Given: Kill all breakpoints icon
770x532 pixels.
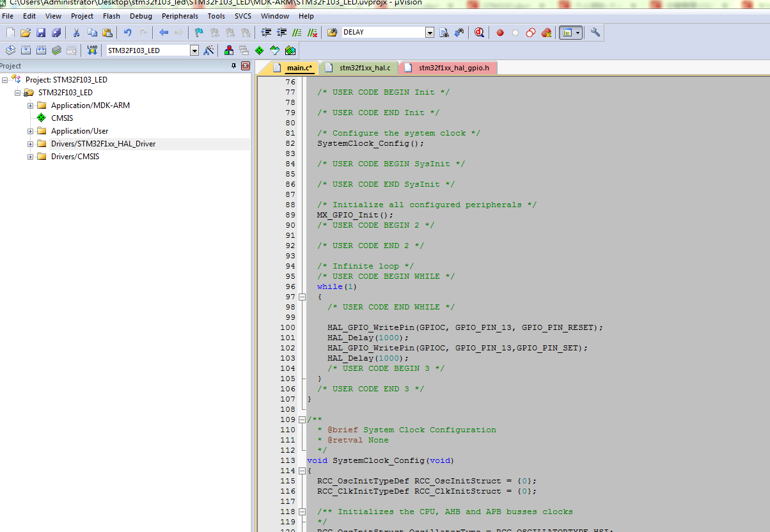Looking at the screenshot, I should 546,33.
